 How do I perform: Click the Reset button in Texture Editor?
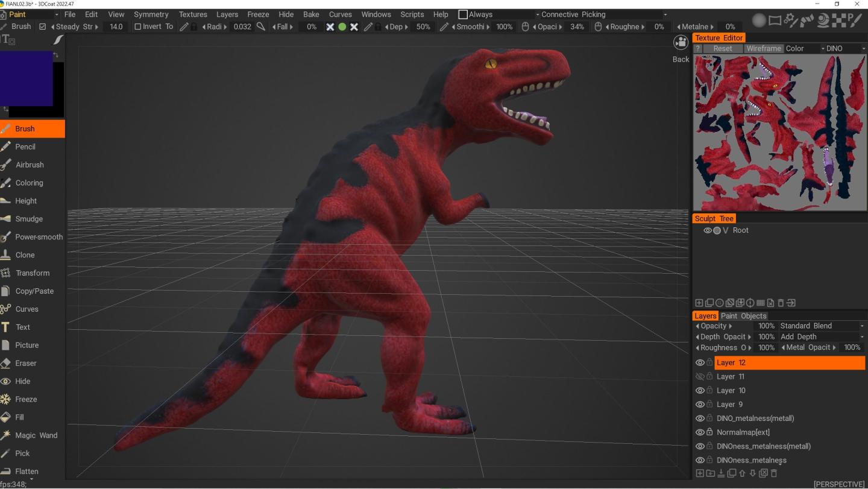[x=723, y=49]
